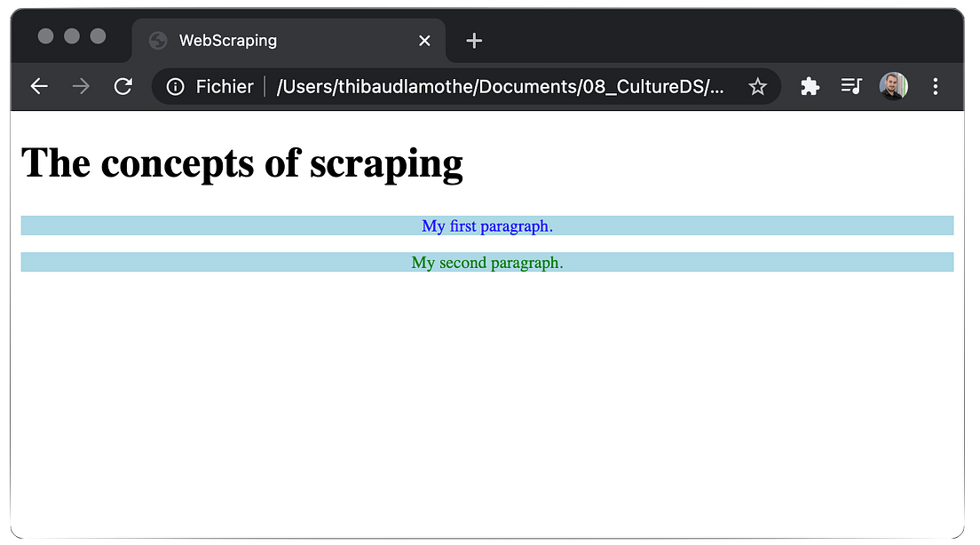Image resolution: width=980 pixels, height=545 pixels.
Task: Go back using the back arrow
Action: click(x=38, y=86)
